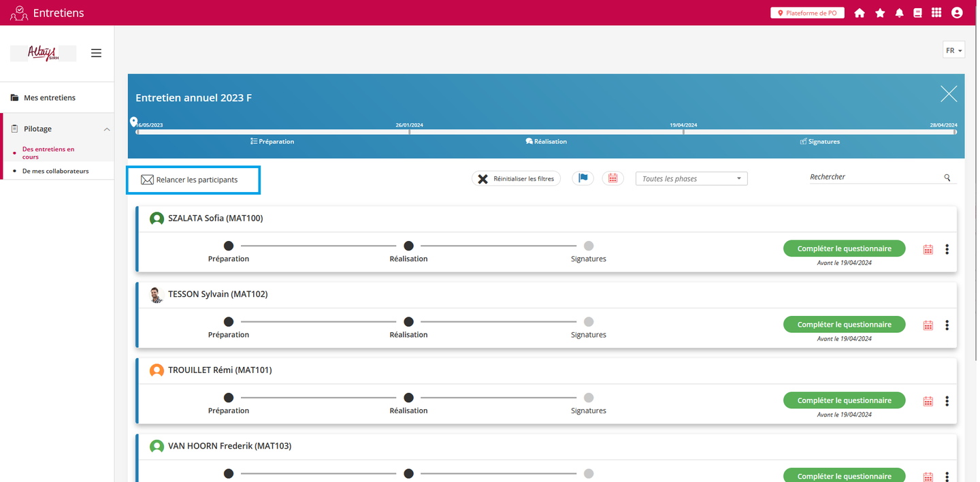The image size is (980, 482).
Task: Open the apps grid icon
Action: (936, 13)
